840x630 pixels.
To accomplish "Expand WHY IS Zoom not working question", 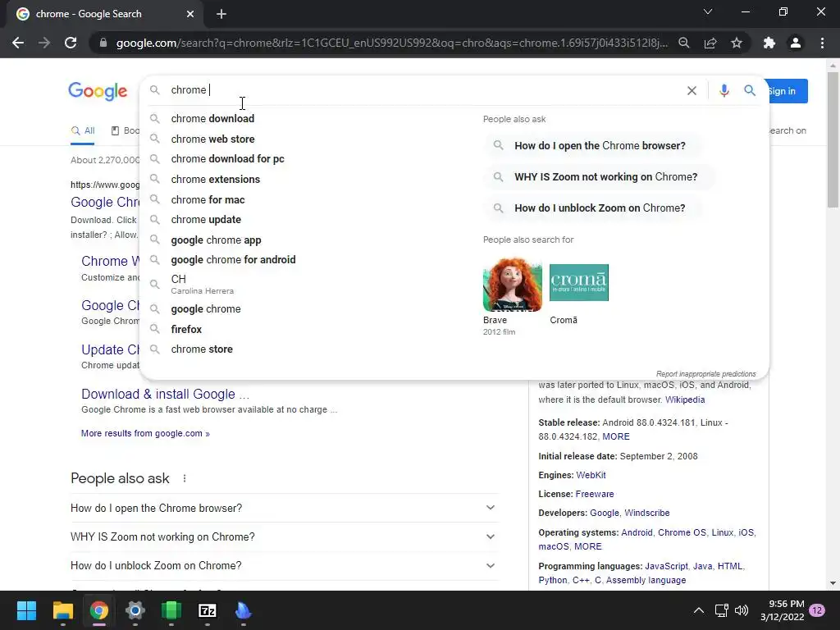I will pyautogui.click(x=283, y=536).
